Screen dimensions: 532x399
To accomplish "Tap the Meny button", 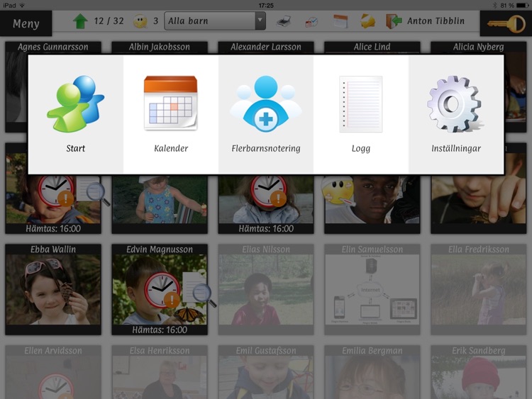I will 26,23.
